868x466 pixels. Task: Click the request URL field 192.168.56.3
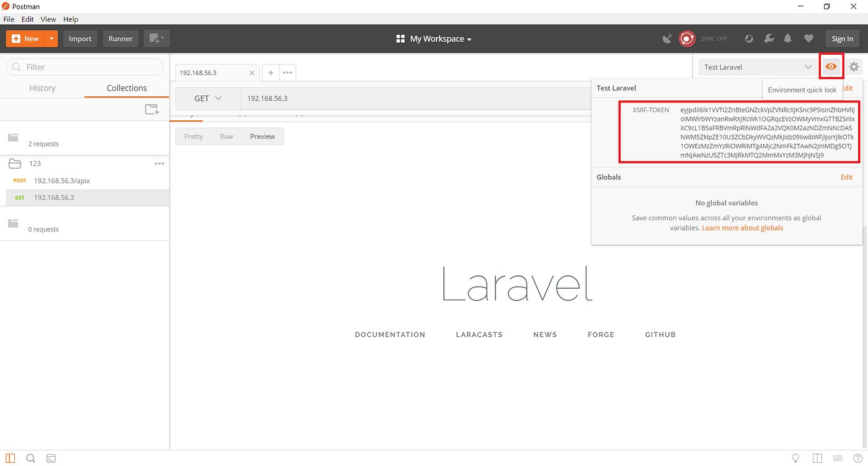[x=415, y=98]
